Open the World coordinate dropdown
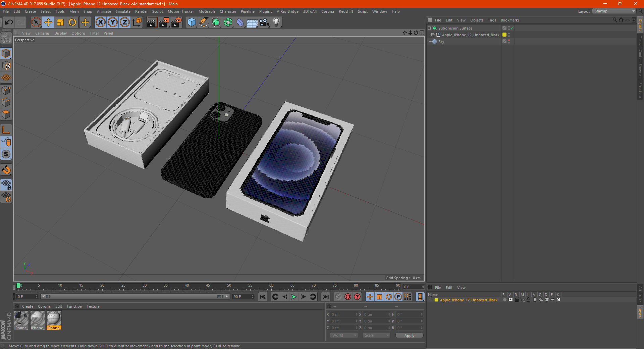Image resolution: width=644 pixels, height=349 pixels. tap(344, 335)
